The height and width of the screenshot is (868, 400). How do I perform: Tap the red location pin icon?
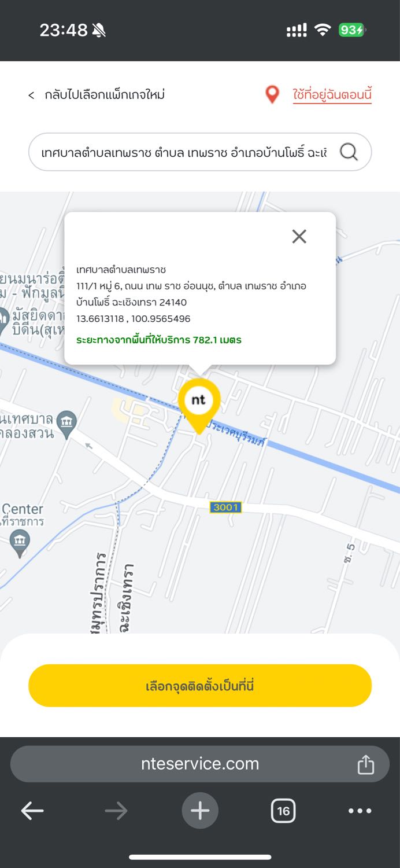click(272, 94)
